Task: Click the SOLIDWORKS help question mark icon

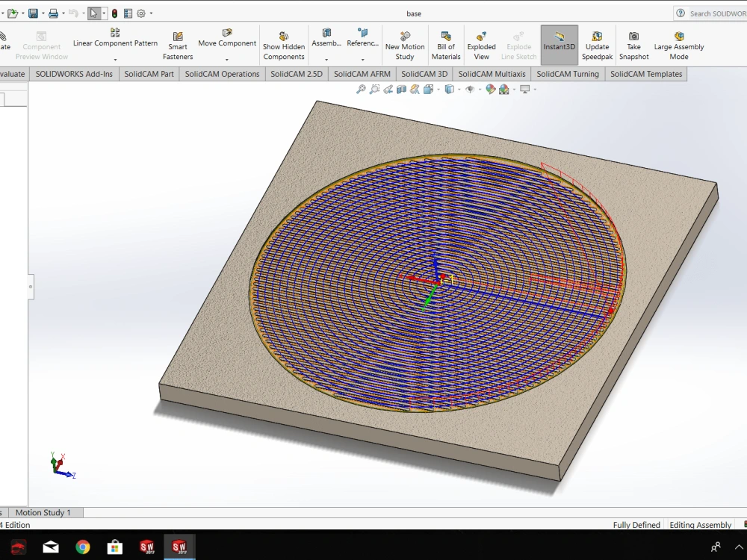Action: tap(681, 13)
